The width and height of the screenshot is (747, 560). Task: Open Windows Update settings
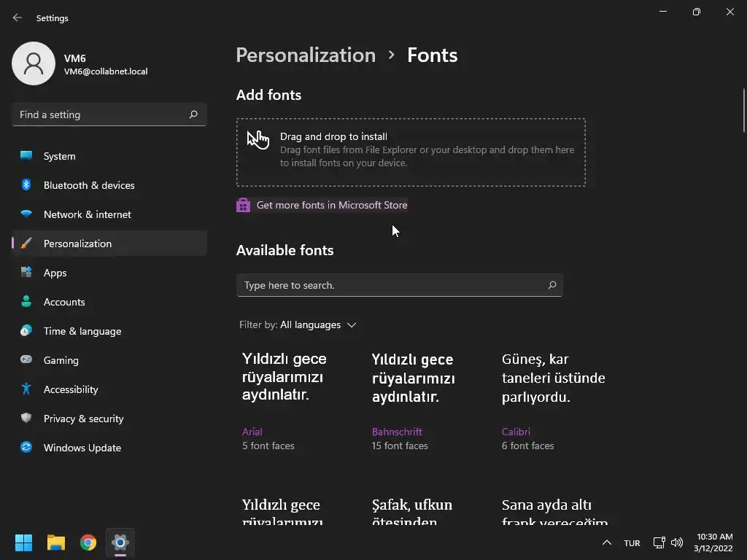(82, 448)
